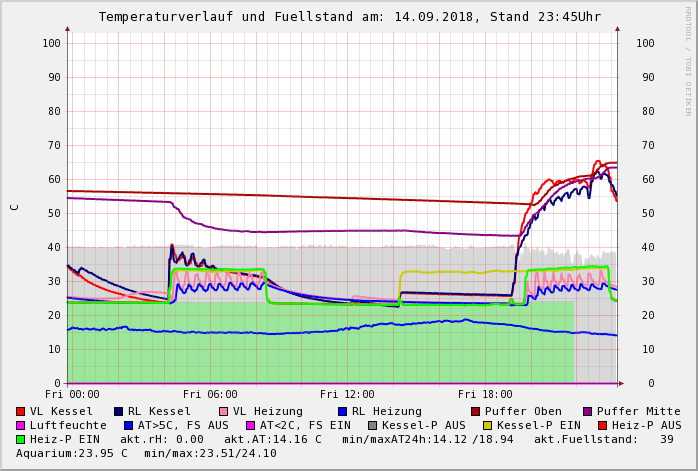Click the Fri 12:00 time axis label
698x471 pixels.
[347, 394]
